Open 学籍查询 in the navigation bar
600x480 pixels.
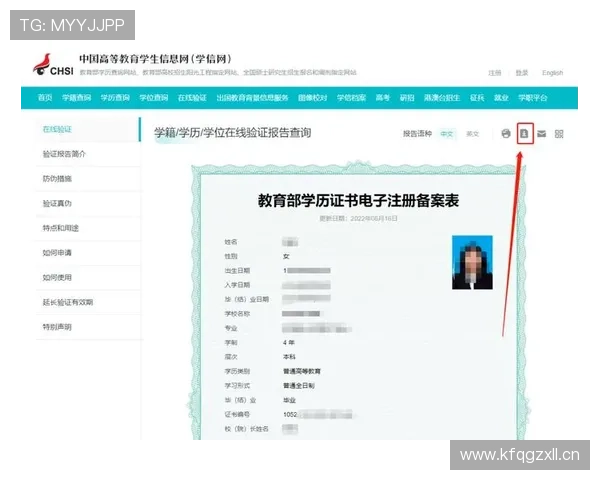tap(77, 98)
